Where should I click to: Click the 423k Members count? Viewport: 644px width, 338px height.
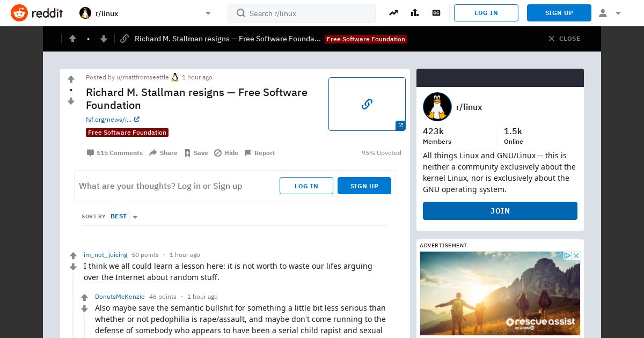coord(437,136)
